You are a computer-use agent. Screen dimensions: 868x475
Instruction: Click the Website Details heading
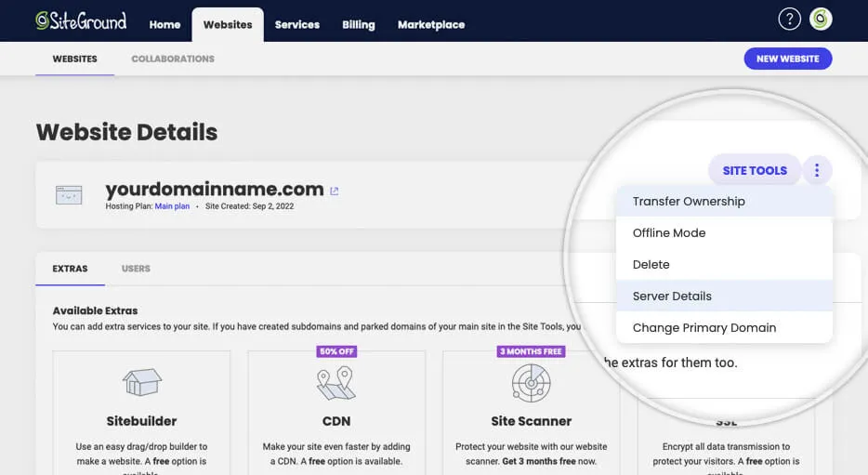126,132
